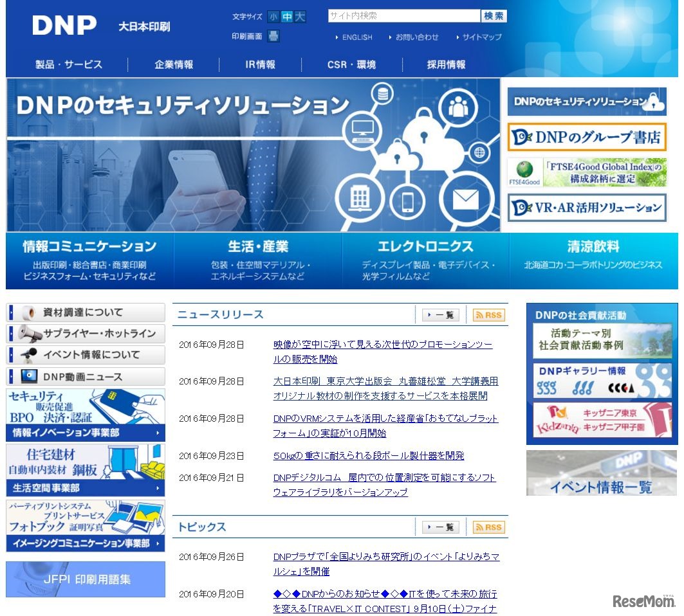
Task: Open 情報イノベーション事業部 banner
Action: [86, 415]
